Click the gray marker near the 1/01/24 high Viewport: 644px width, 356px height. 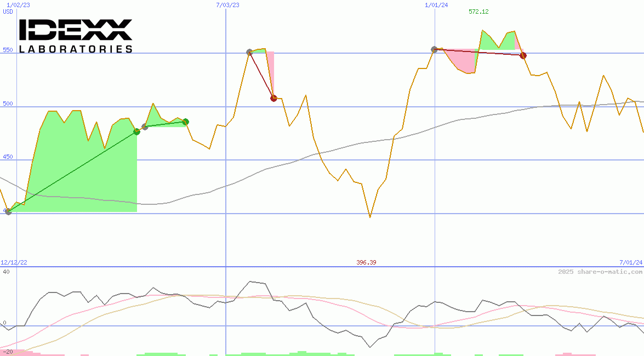(x=434, y=49)
